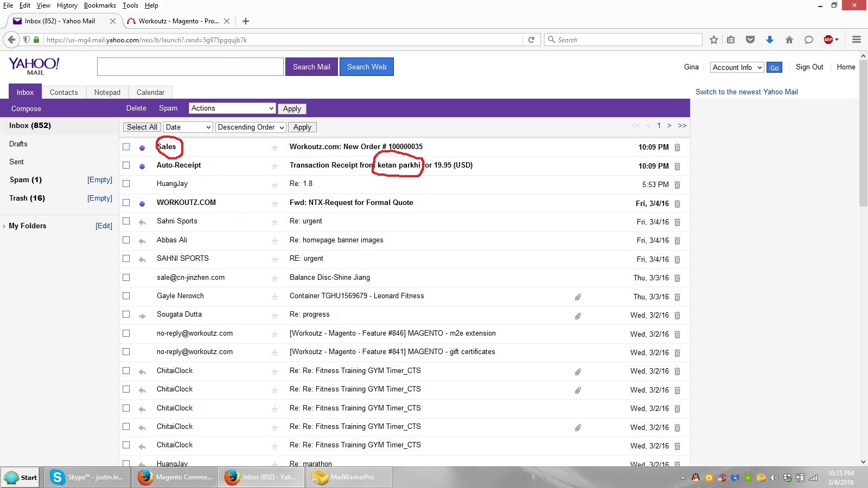The width and height of the screenshot is (868, 488).
Task: Check the Sales email checkbox
Action: pyautogui.click(x=126, y=146)
